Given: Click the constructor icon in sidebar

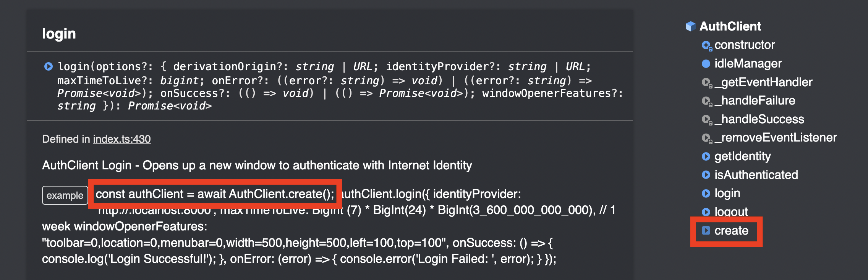Looking at the screenshot, I should coord(707,45).
